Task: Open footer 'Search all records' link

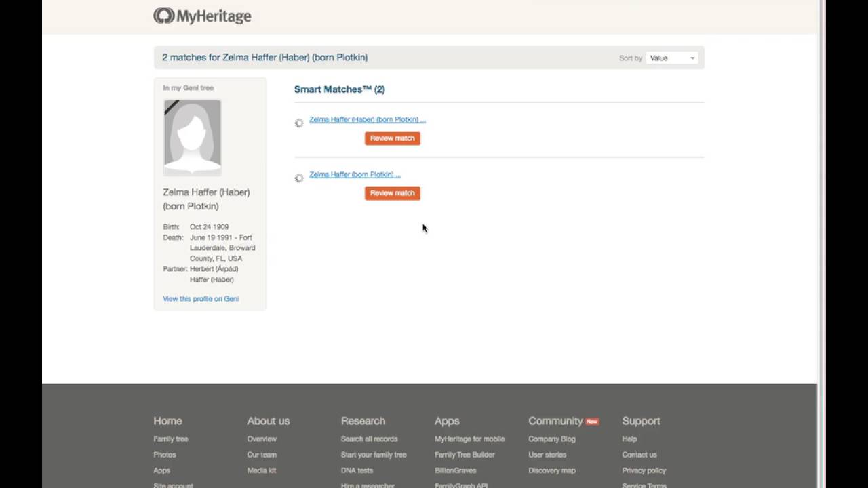Action: coord(370,439)
